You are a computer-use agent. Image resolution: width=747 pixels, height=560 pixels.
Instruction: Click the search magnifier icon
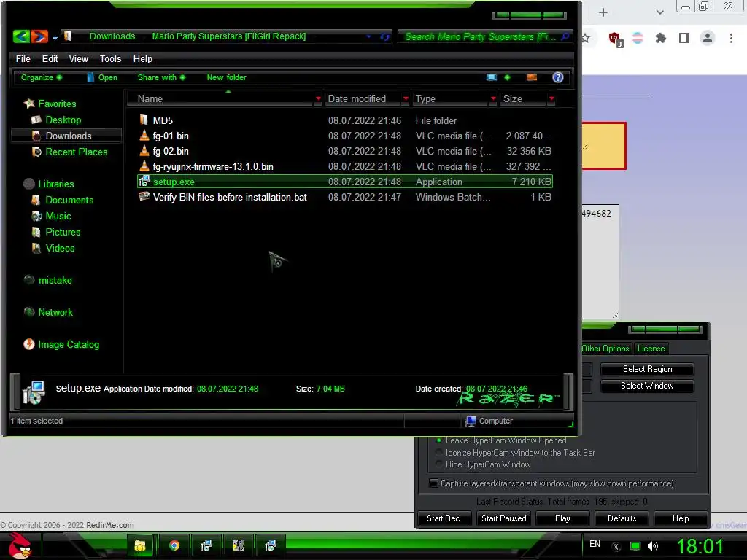point(565,36)
